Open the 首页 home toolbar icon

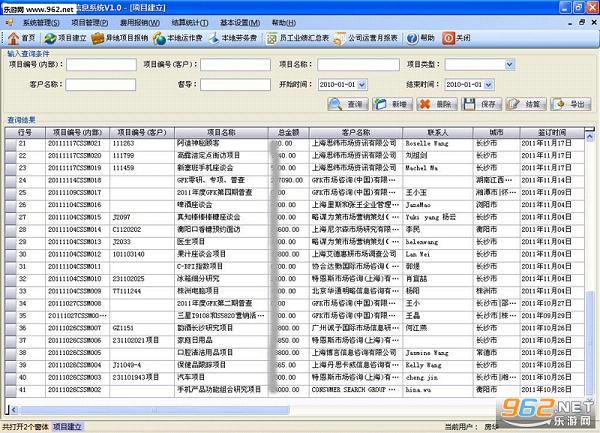point(21,38)
